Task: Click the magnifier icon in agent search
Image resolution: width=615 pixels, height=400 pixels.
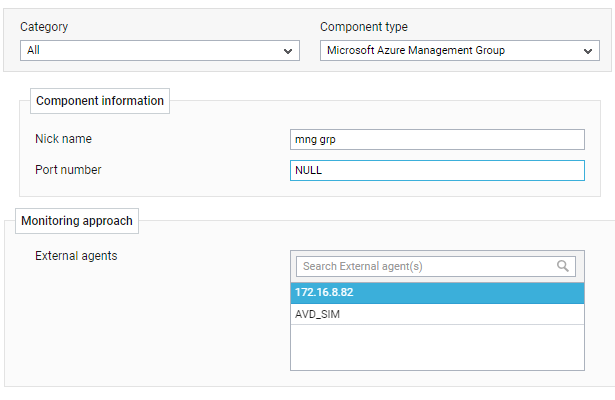Action: point(562,266)
